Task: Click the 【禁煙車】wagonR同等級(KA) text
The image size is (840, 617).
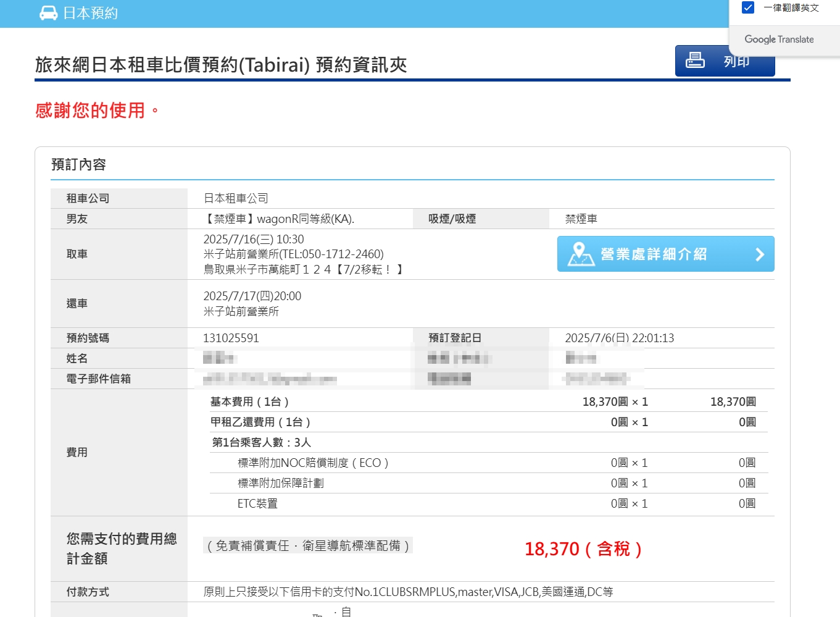Action: [x=279, y=219]
